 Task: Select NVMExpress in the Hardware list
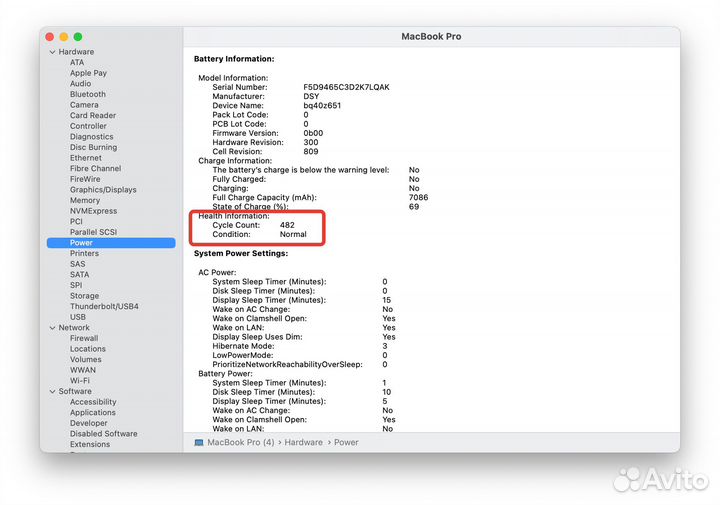[x=93, y=211]
